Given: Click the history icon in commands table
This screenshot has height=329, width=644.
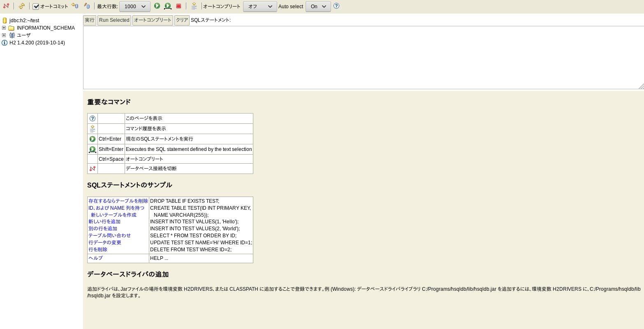Looking at the screenshot, I should pos(93,129).
